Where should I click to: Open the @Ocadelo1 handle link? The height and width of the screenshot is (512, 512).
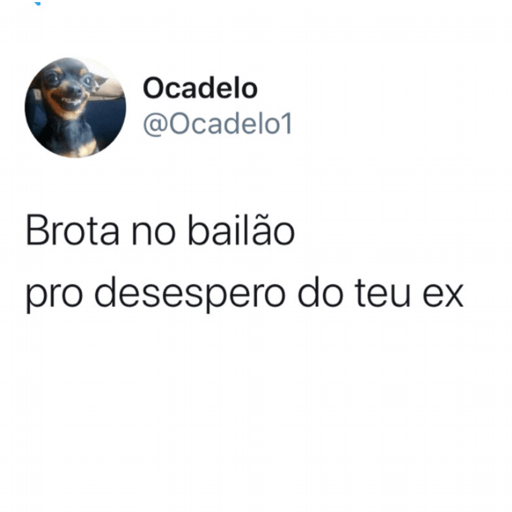point(218,124)
